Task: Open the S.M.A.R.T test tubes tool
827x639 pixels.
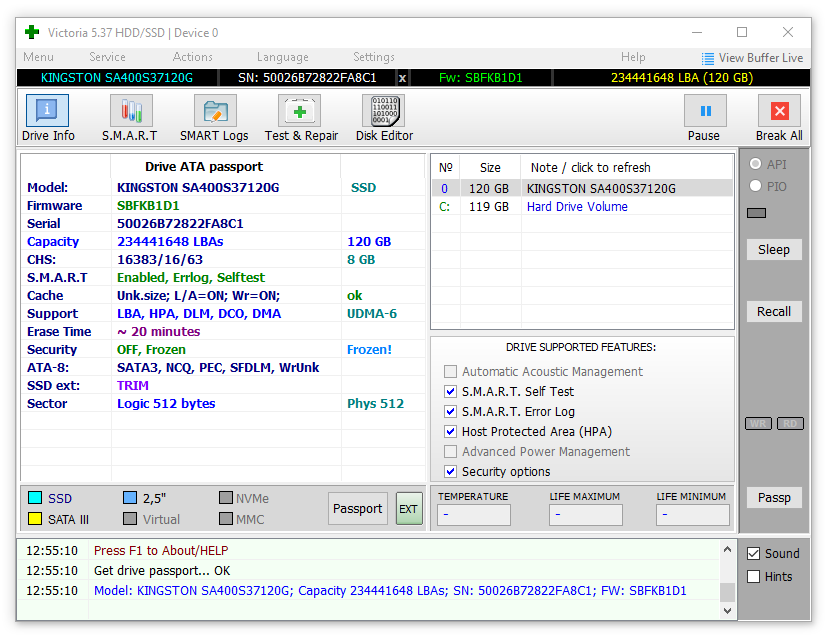Action: click(131, 111)
